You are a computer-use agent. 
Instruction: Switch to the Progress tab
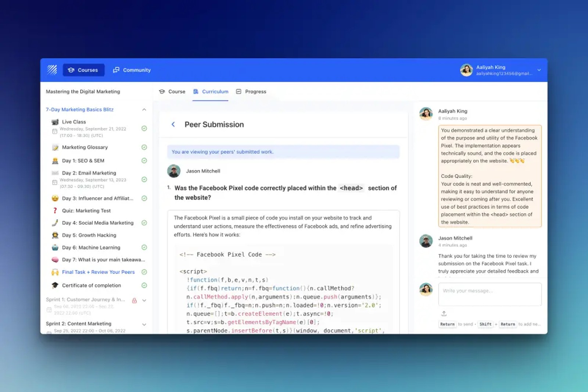tap(251, 92)
